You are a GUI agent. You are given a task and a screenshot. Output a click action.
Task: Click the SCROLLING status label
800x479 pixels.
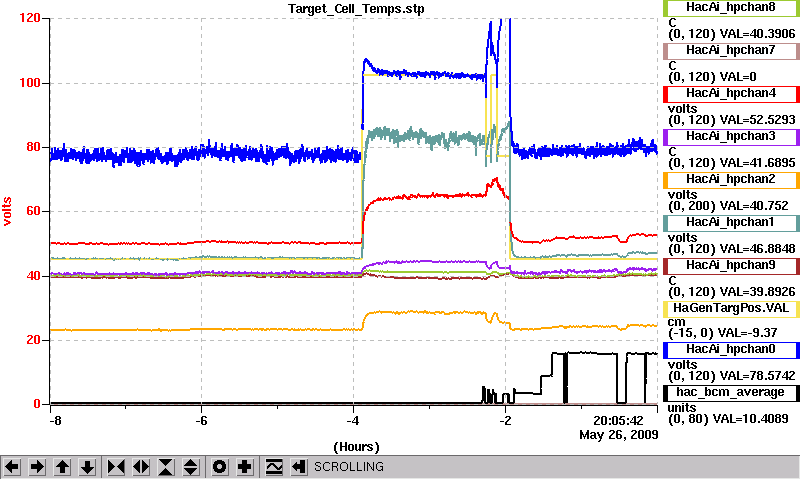tap(348, 467)
